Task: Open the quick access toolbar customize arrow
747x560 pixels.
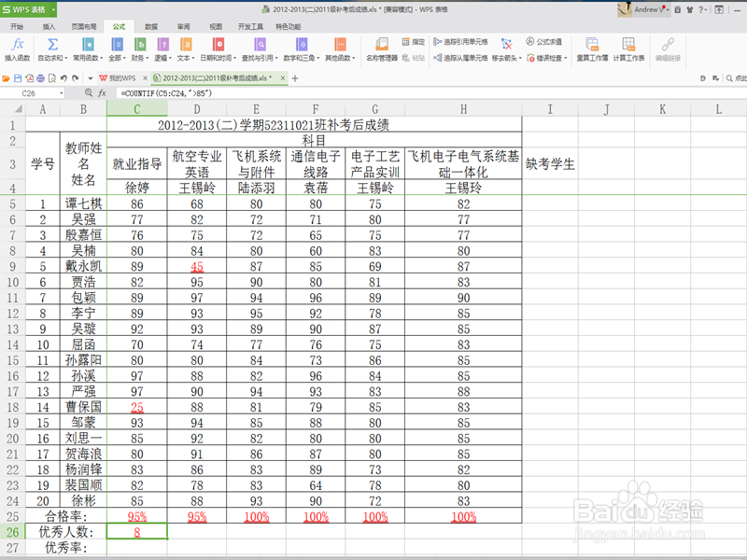Action: [x=90, y=78]
